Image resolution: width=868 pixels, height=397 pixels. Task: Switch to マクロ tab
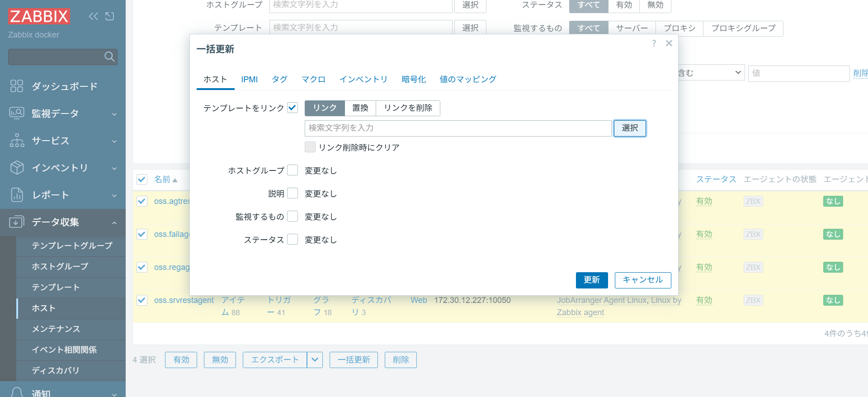(x=314, y=80)
